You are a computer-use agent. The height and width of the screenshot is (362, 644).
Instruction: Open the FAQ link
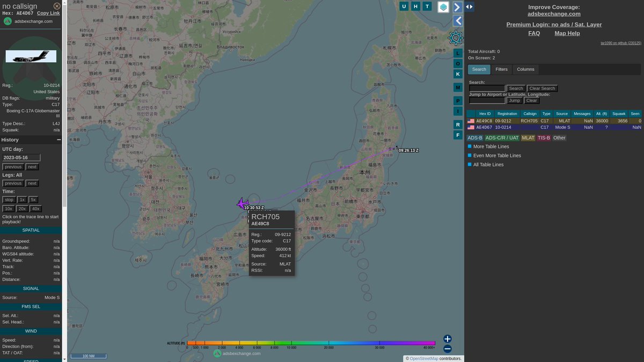tap(534, 33)
